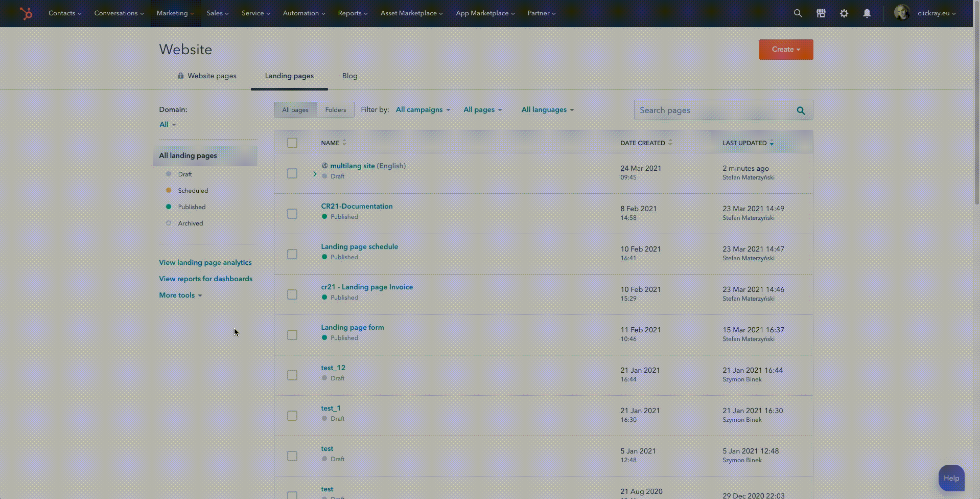Image resolution: width=980 pixels, height=499 pixels.
Task: Switch to the Blog tab
Action: pyautogui.click(x=349, y=76)
